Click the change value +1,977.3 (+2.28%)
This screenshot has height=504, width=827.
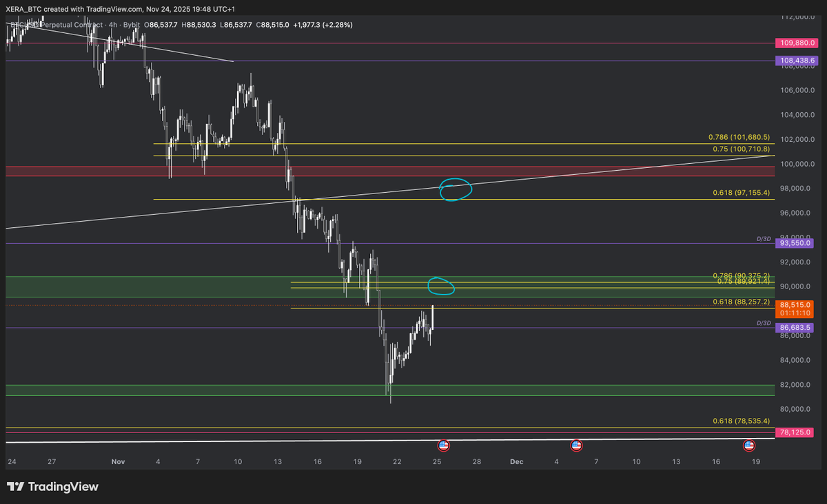323,25
